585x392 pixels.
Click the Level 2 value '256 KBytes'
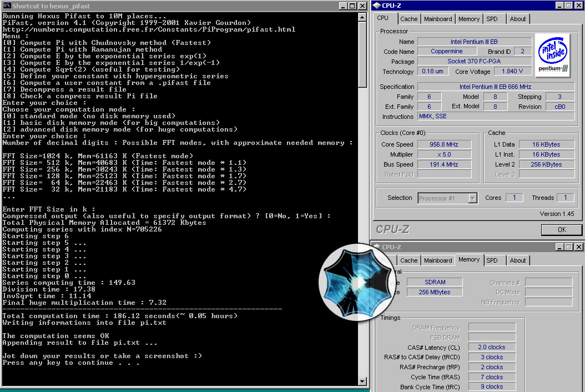(x=546, y=164)
